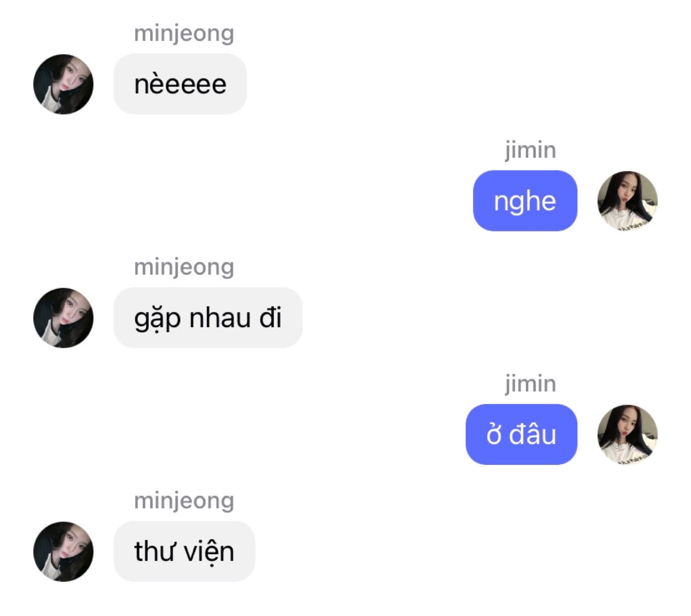Open the minjeong name above 'thư viện'
Viewport: 691px width, 616px height.
(x=184, y=501)
